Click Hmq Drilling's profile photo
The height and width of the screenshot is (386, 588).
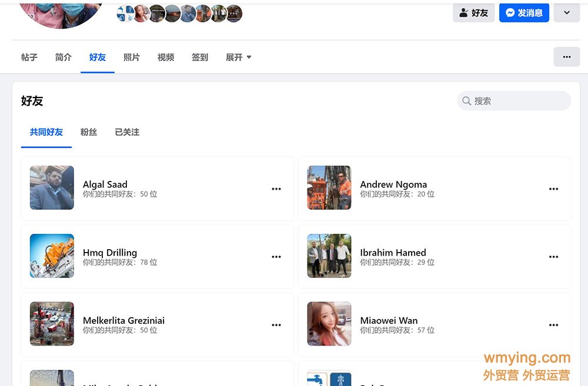coord(52,256)
